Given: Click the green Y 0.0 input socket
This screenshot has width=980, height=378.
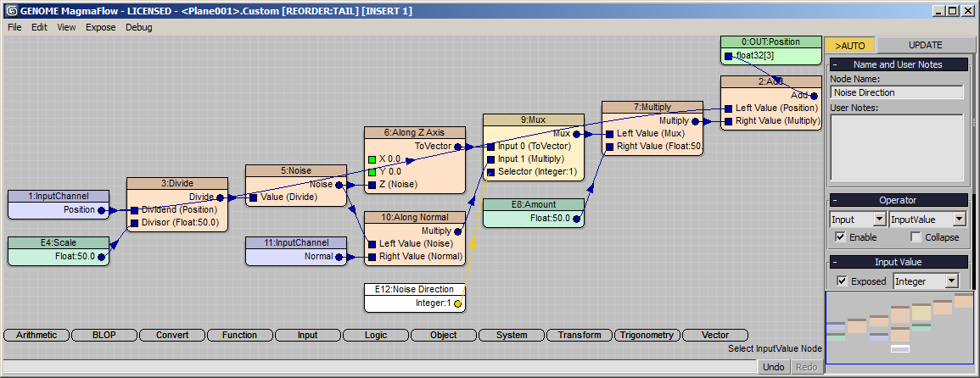Looking at the screenshot, I should pos(372,172).
